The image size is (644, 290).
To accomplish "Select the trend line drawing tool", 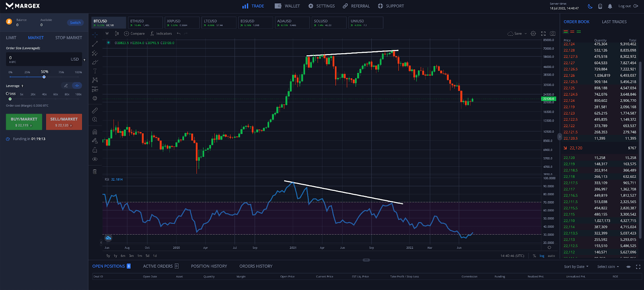I will click(95, 43).
